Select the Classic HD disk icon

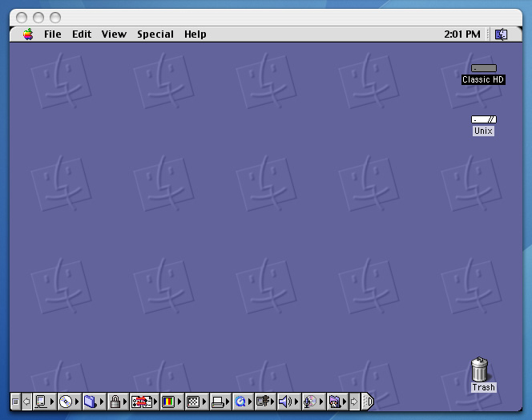tap(483, 69)
